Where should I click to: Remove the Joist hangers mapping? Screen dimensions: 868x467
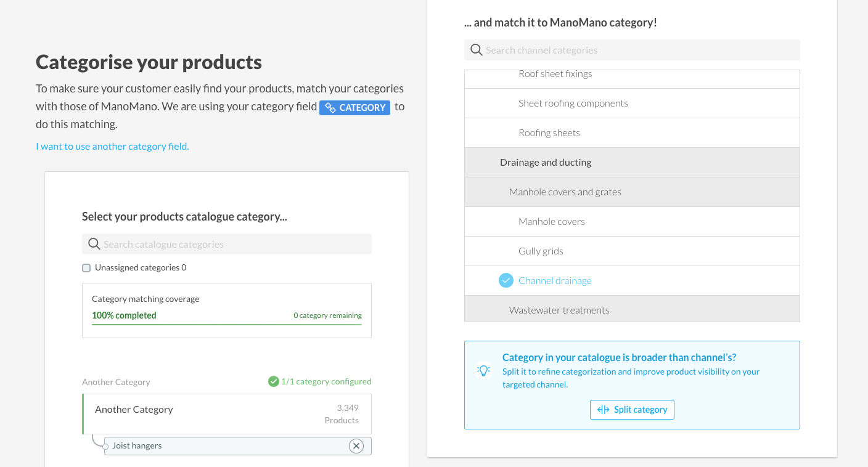click(x=356, y=446)
